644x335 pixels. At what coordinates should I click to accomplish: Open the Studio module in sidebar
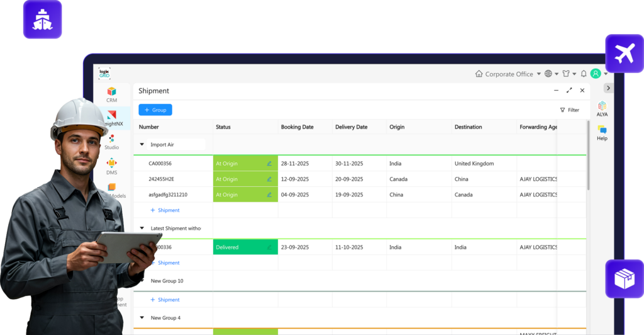(111, 141)
